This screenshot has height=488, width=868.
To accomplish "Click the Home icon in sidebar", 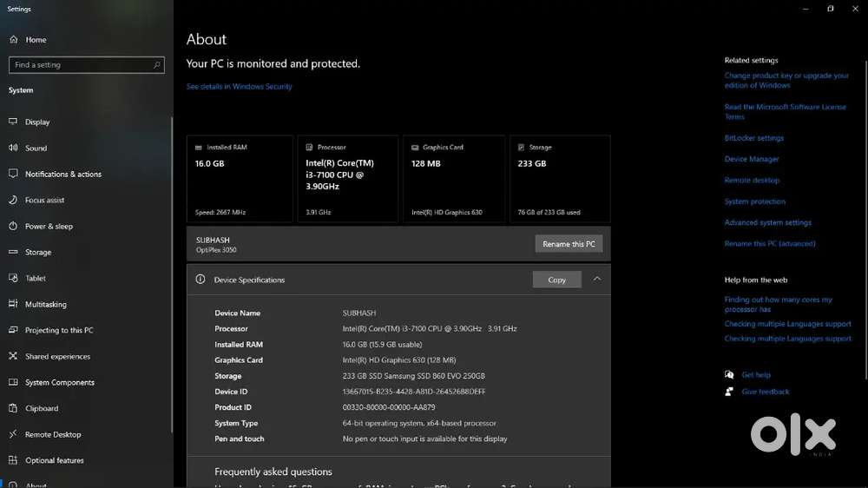I will coord(13,39).
